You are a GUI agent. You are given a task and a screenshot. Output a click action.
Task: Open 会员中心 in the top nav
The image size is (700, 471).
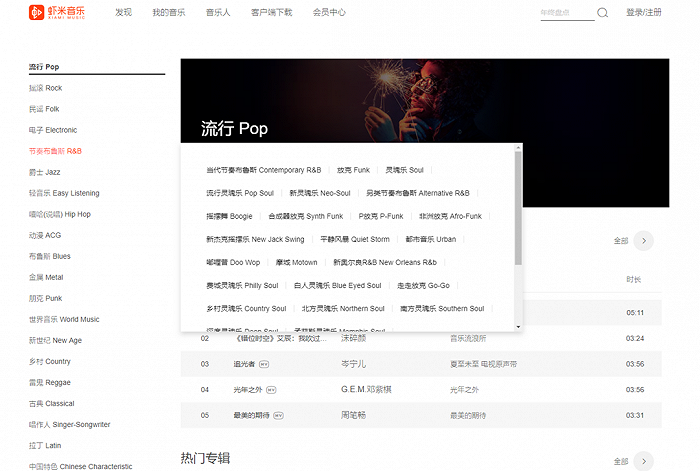coord(329,13)
